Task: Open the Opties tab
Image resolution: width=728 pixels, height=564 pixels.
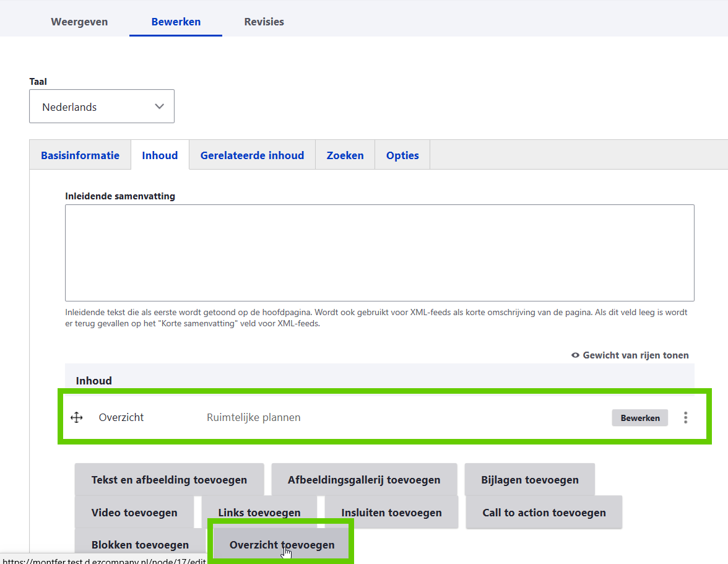Action: [402, 155]
